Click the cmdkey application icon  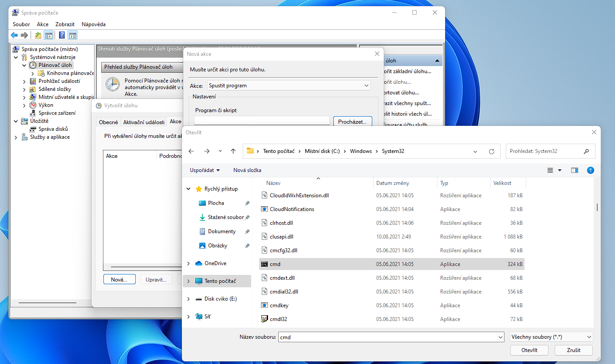(x=264, y=305)
